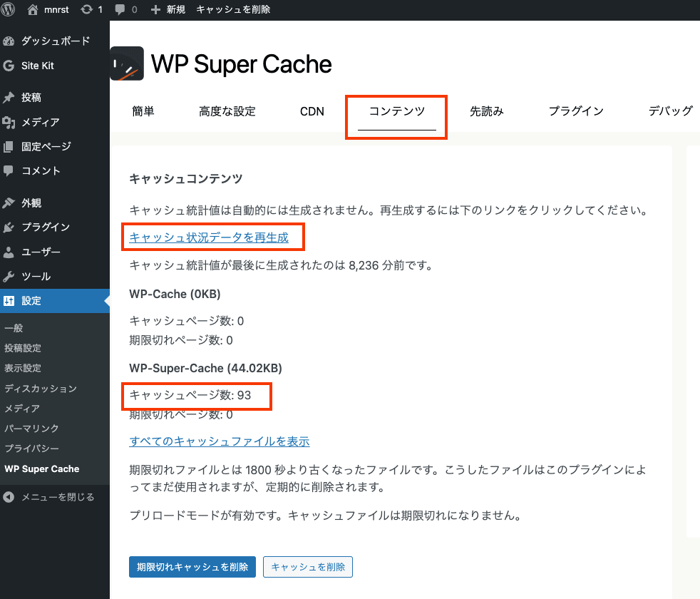The image size is (700, 599).
Task: Click the 設定 sliders icon
Action: tap(9, 301)
